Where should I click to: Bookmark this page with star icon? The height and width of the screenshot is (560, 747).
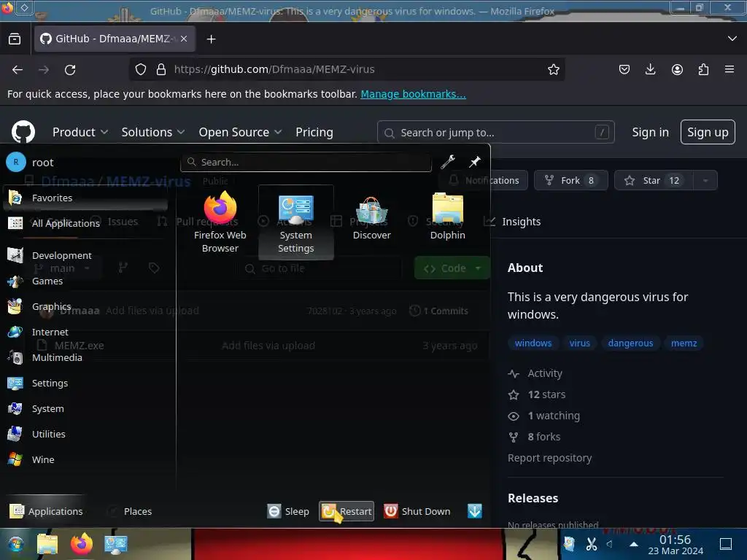pos(553,69)
